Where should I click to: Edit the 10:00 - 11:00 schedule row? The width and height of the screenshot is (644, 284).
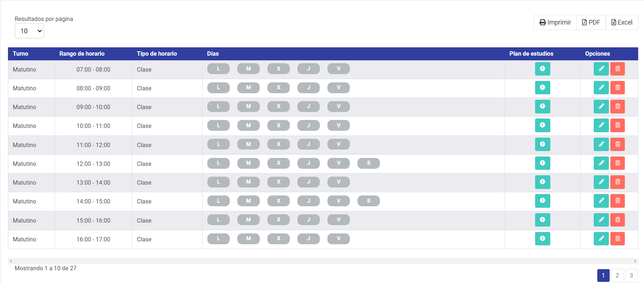tap(601, 125)
